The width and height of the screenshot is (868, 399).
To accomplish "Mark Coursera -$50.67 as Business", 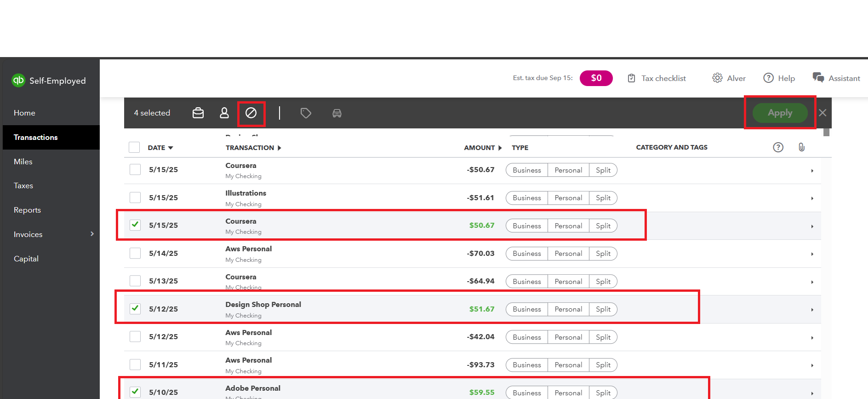I will tap(527, 170).
